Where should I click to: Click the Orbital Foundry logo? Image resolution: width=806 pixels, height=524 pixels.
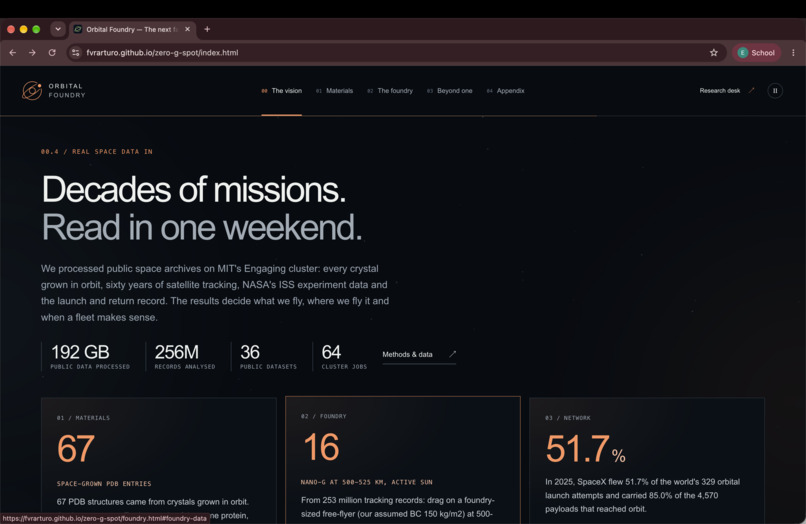53,91
